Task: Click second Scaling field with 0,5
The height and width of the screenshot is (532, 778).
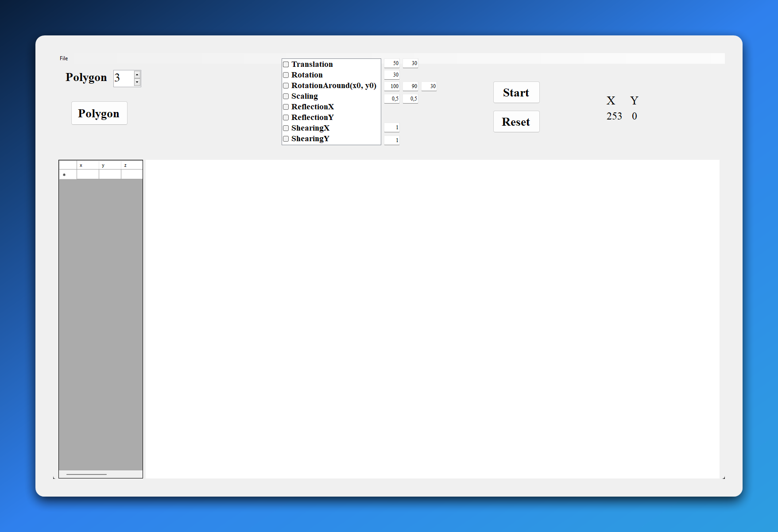Action: click(x=410, y=99)
